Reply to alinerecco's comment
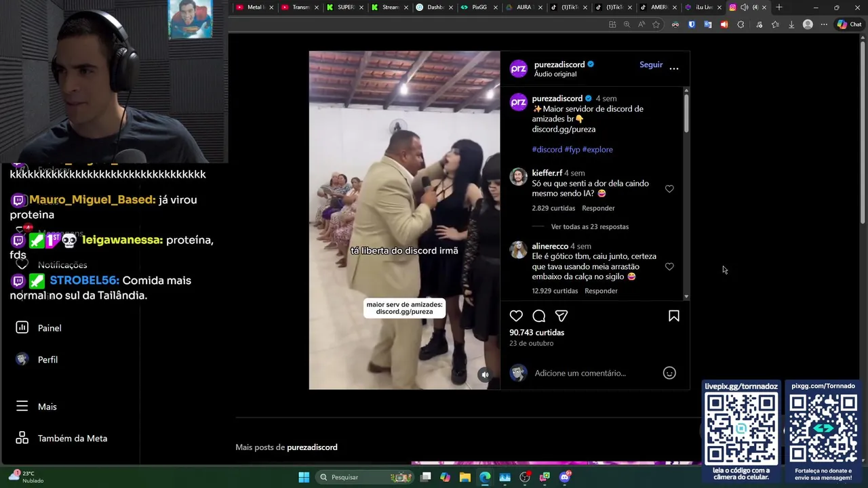Screen dimensions: 868x488 (601, 291)
